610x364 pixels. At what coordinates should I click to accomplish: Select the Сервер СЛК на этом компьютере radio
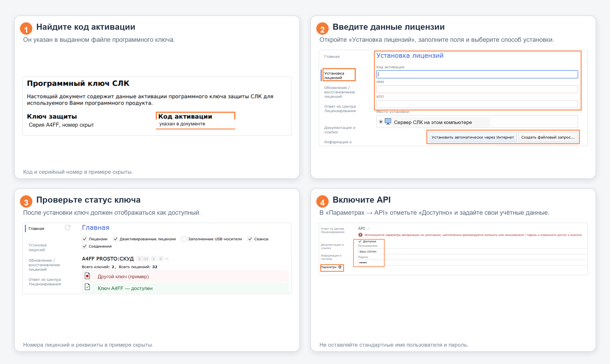[381, 122]
